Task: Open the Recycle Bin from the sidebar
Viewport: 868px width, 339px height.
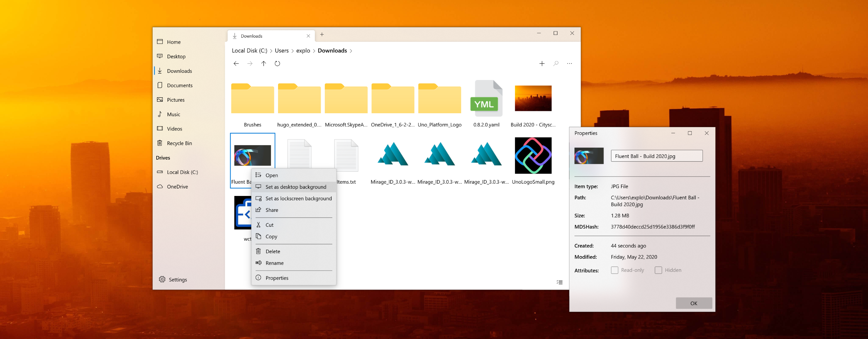Action: click(x=179, y=143)
